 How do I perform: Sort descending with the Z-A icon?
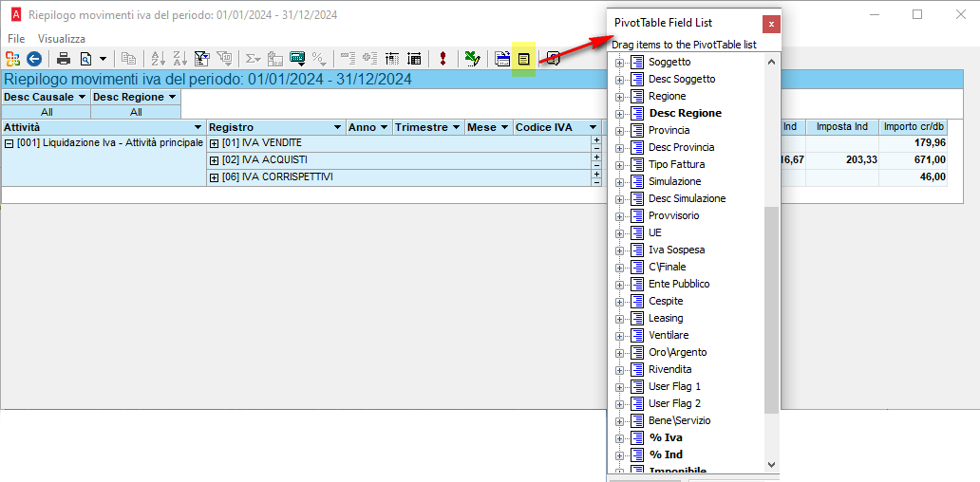click(180, 59)
